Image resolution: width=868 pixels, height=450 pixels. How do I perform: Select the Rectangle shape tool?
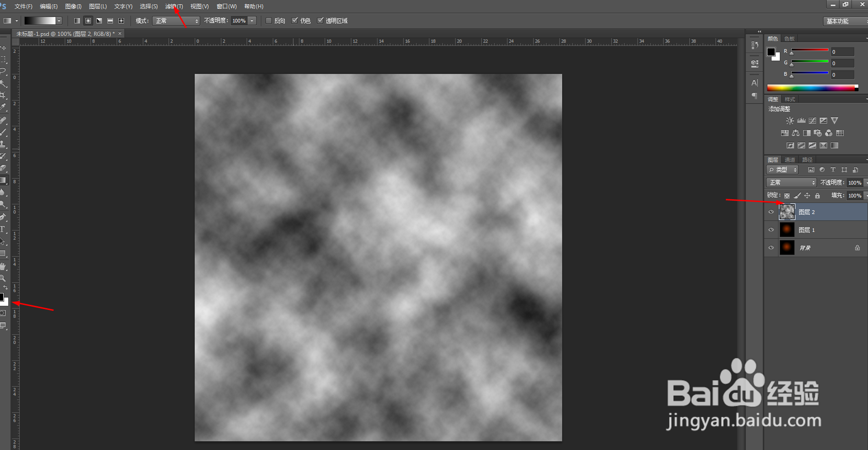tap(3, 253)
